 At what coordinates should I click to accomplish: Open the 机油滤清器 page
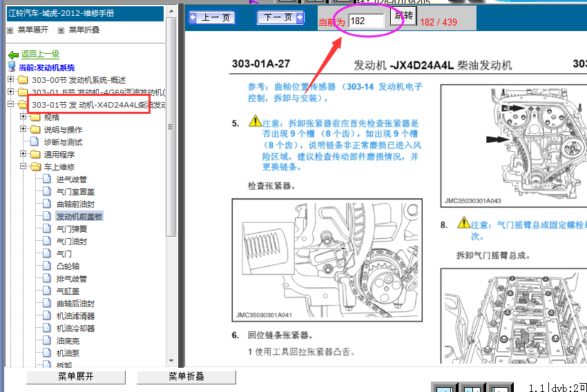75,316
